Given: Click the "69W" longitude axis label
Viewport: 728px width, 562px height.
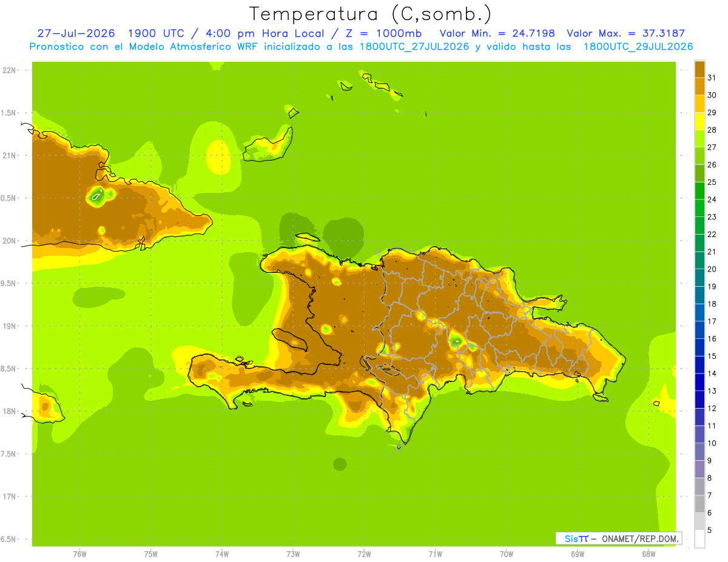Looking at the screenshot, I should (578, 554).
